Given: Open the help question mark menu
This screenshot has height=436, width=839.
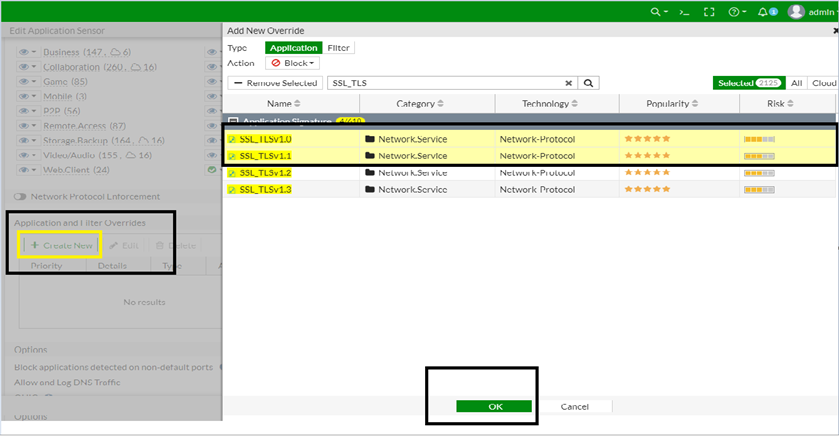Looking at the screenshot, I should 736,12.
